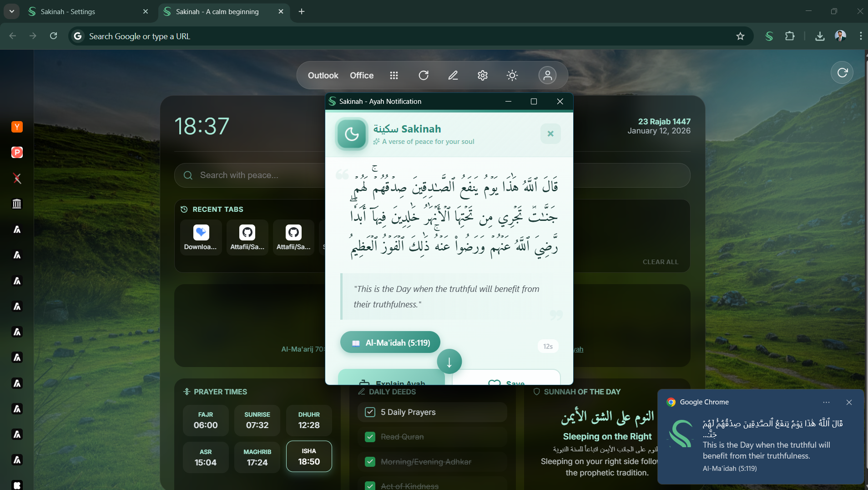Viewport: 868px width, 490px height.
Task: Open the profile account icon
Action: click(x=548, y=75)
